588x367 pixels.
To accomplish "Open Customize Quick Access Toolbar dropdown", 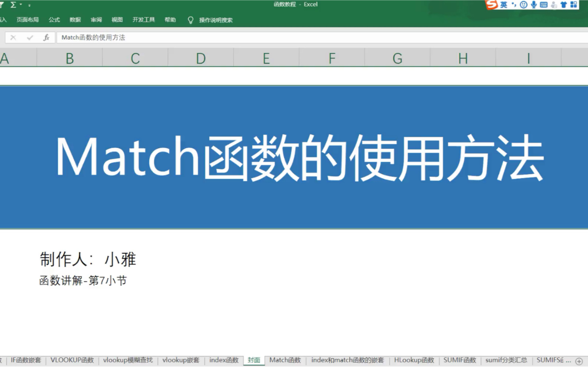I will 29,5.
